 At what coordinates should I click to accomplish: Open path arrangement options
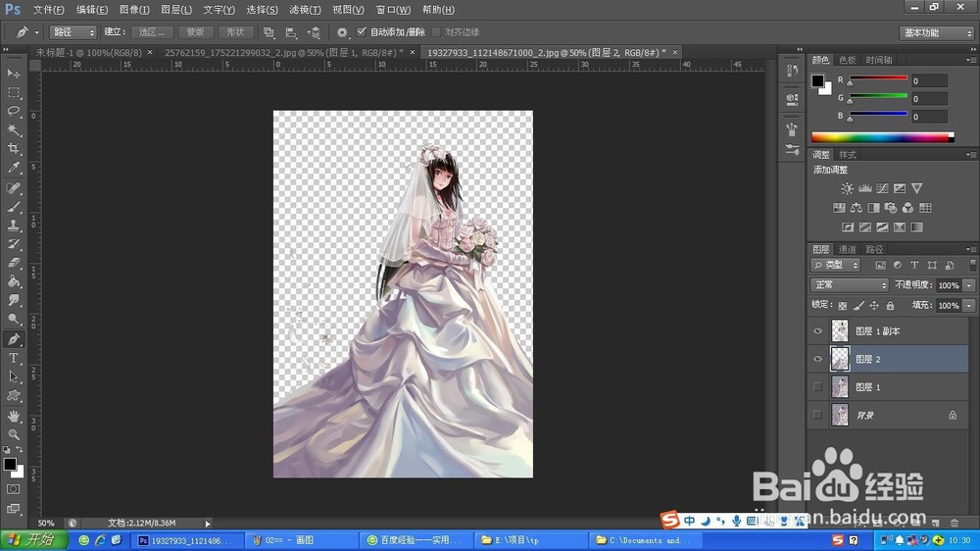click(x=314, y=32)
